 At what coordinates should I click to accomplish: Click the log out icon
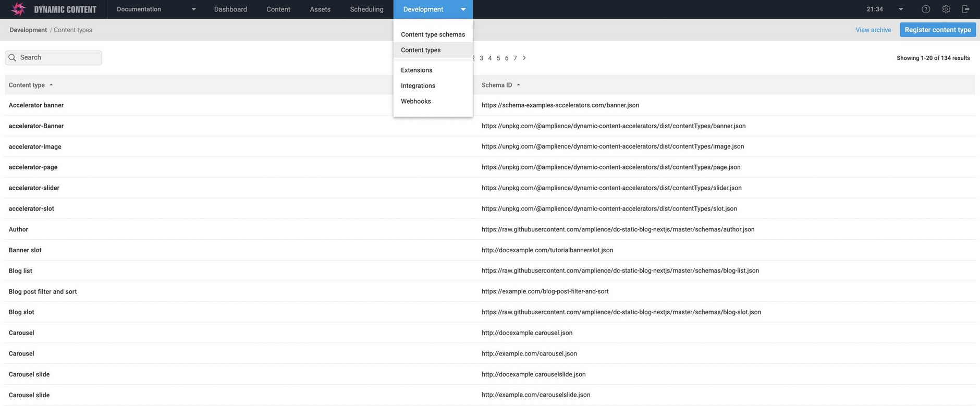[x=965, y=9]
